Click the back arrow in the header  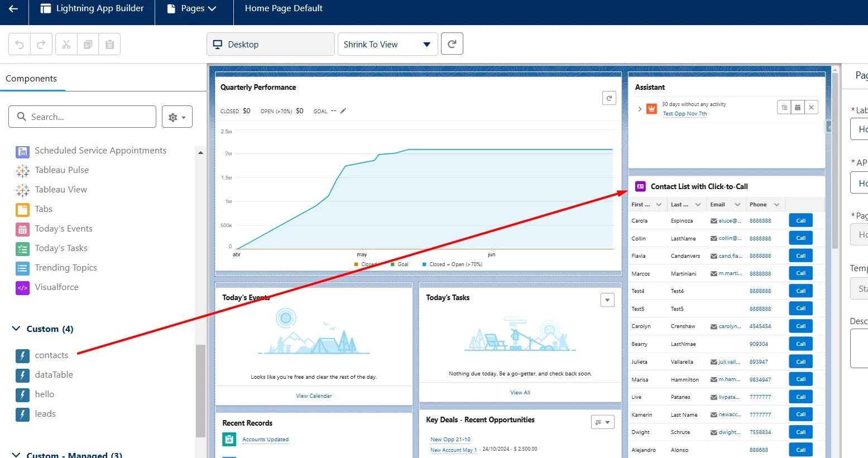pyautogui.click(x=13, y=9)
